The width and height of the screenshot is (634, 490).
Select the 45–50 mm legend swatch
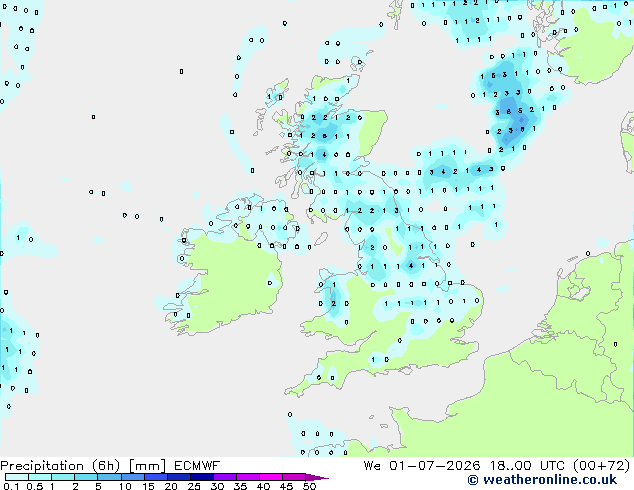pos(294,477)
